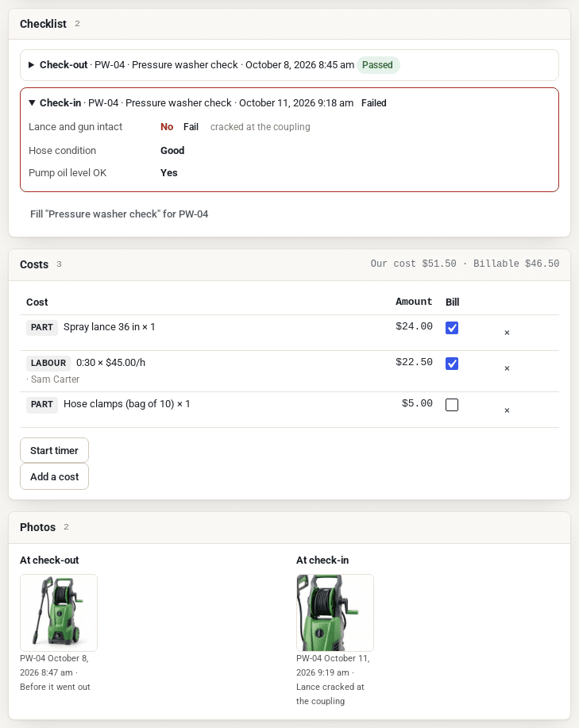Click the Bill column header
The height and width of the screenshot is (728, 579).
[x=452, y=302]
